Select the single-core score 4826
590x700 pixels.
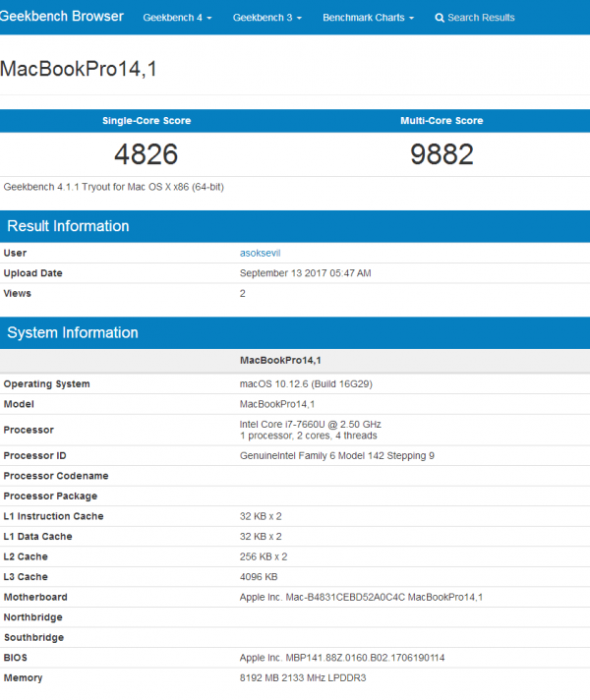click(x=147, y=154)
